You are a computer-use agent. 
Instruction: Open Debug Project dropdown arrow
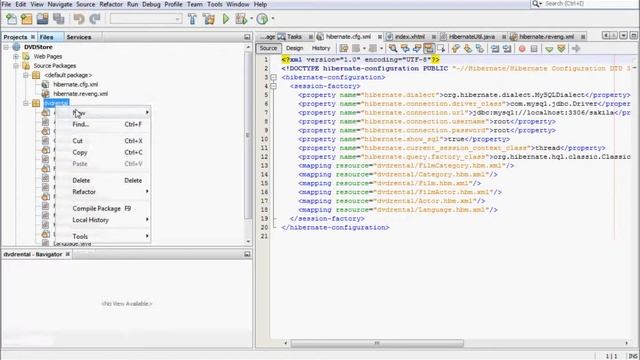251,19
